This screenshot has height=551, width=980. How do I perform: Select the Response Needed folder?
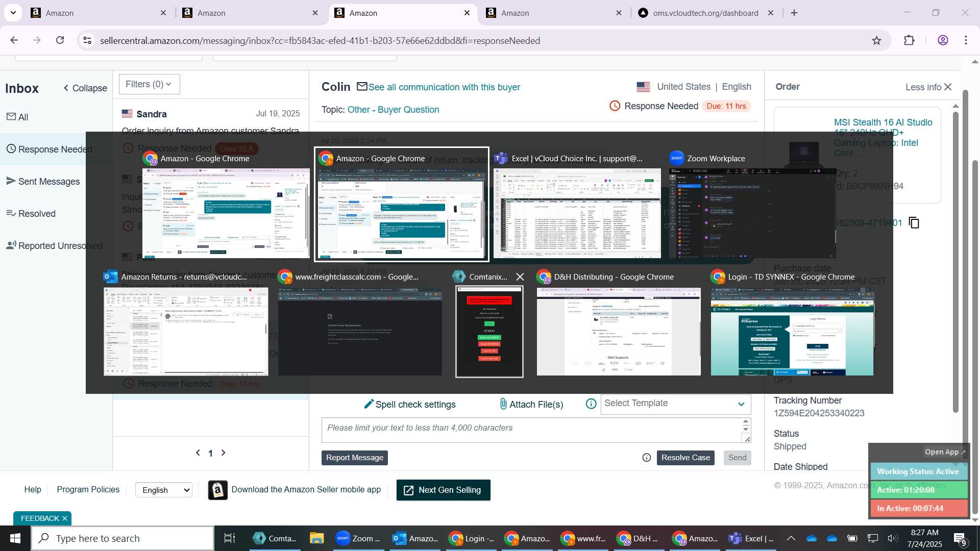[50, 149]
